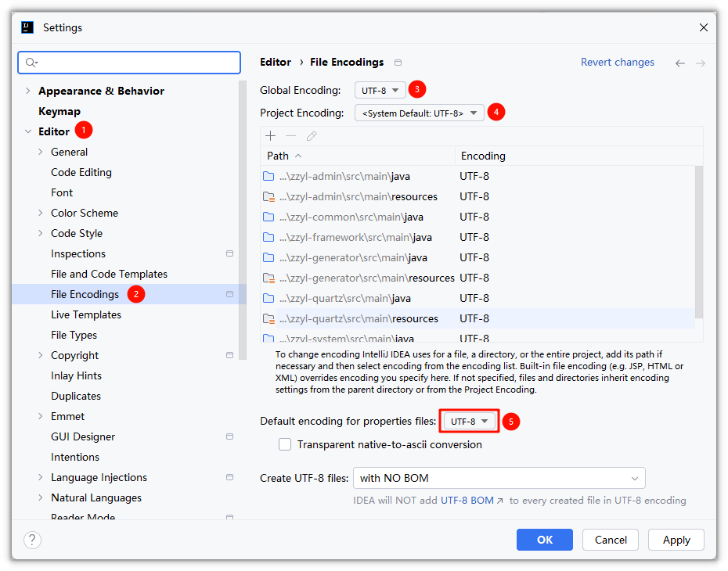Click Editor breadcrumb in header
The height and width of the screenshot is (571, 728).
[276, 62]
